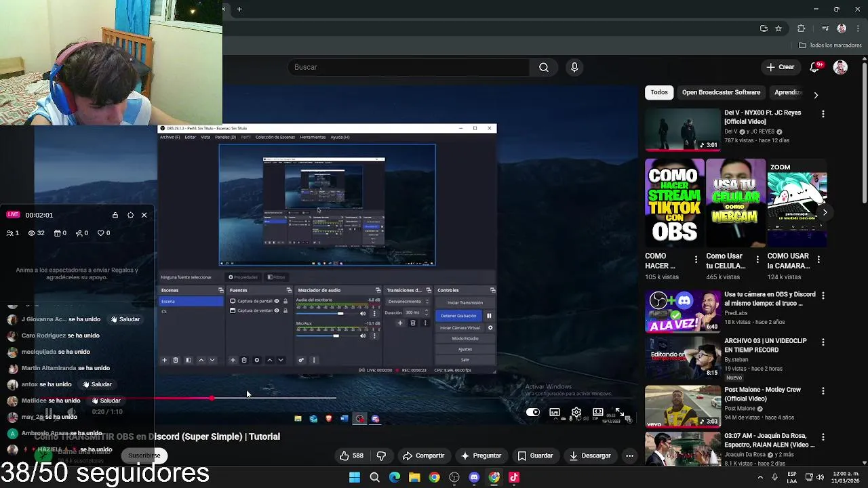Image resolution: width=868 pixels, height=488 pixels.
Task: Open more actions under the video
Action: 629,455
